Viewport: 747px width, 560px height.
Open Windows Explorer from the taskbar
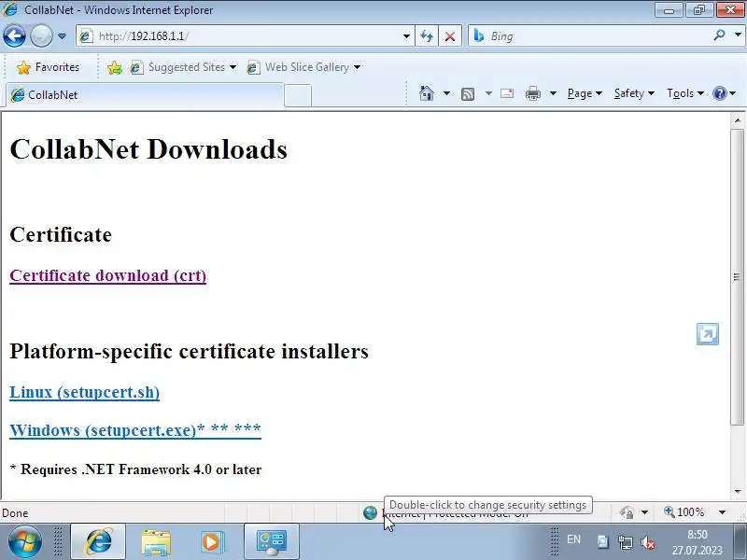[x=156, y=542]
